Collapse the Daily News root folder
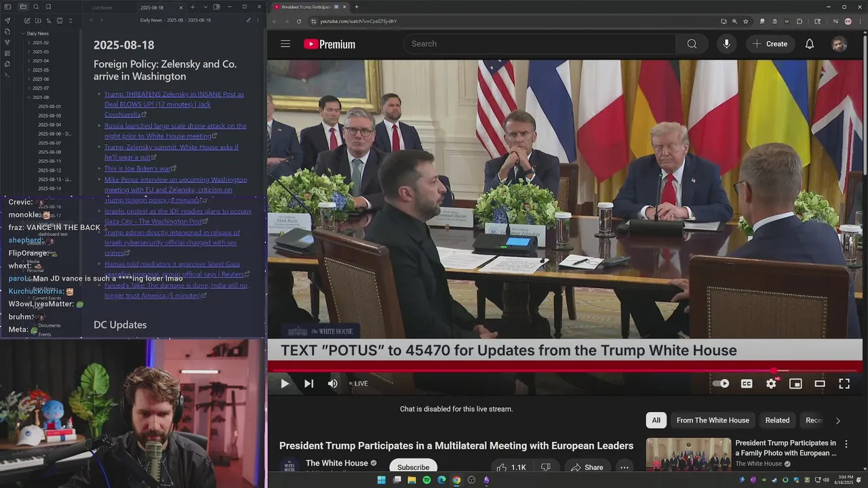Viewport: 868px width, 488px height. tap(37, 33)
